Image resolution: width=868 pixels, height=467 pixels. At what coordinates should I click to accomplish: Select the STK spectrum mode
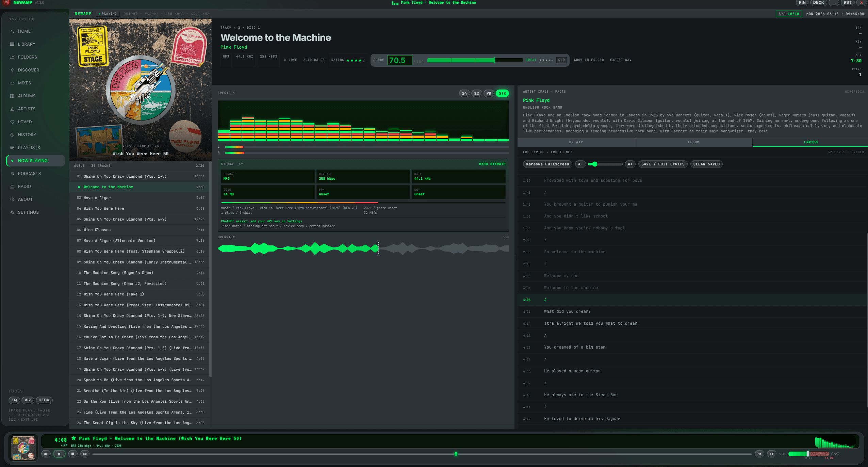(502, 93)
